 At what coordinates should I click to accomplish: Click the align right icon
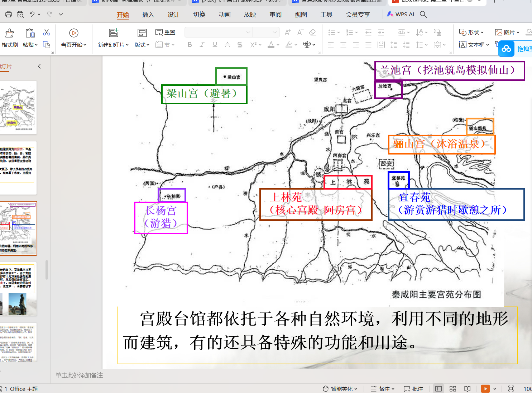[356, 44]
